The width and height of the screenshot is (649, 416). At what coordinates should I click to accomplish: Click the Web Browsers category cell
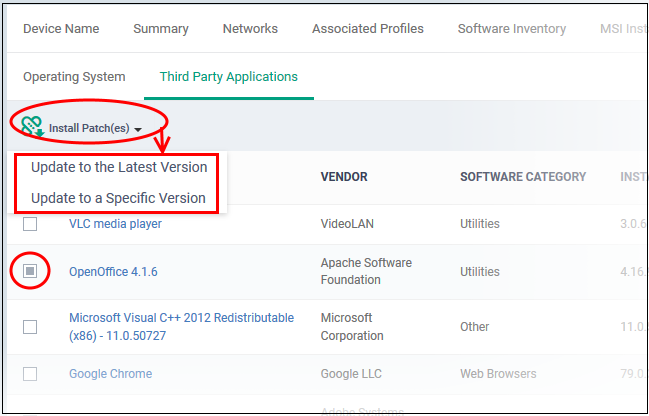tap(498, 374)
